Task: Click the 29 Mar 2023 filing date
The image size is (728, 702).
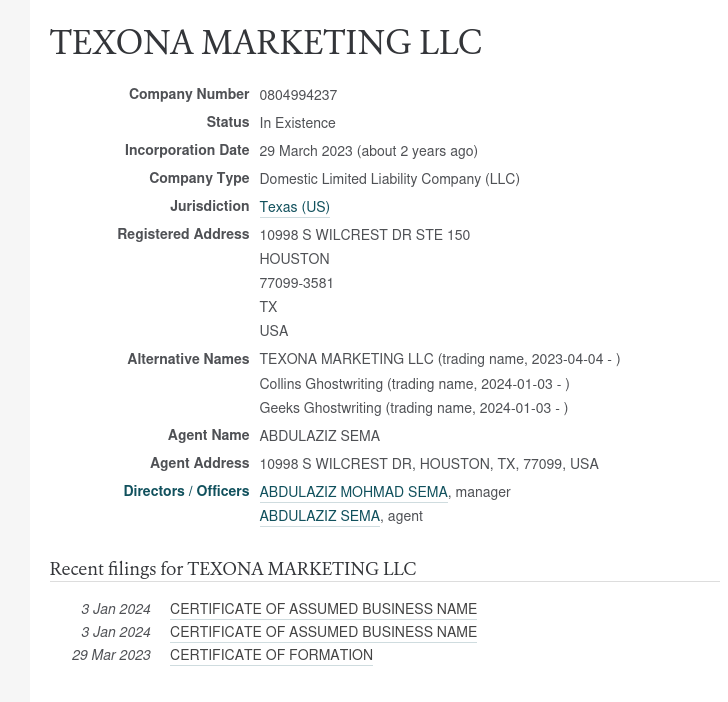Action: 111,655
